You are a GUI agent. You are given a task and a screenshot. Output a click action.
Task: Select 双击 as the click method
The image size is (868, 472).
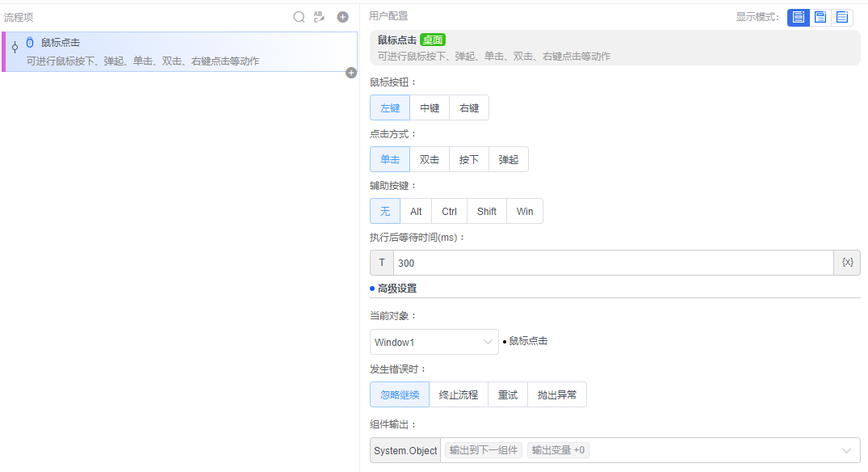pyautogui.click(x=429, y=158)
